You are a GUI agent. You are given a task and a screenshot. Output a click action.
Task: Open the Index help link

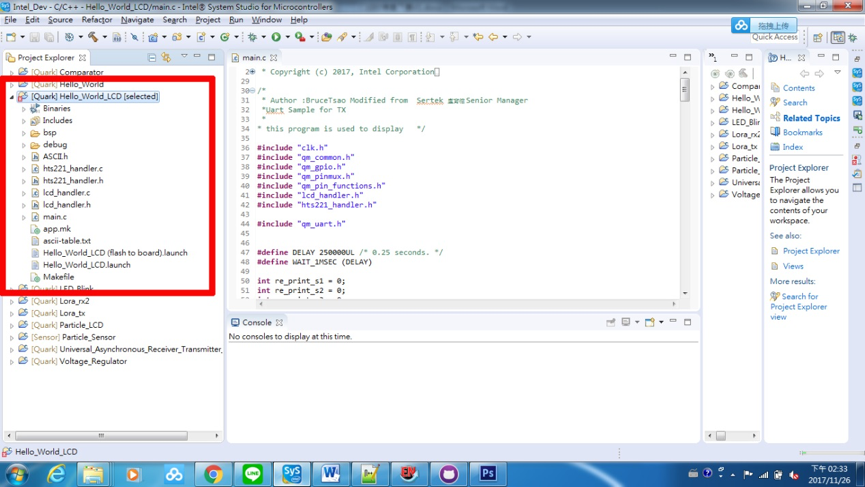point(792,147)
